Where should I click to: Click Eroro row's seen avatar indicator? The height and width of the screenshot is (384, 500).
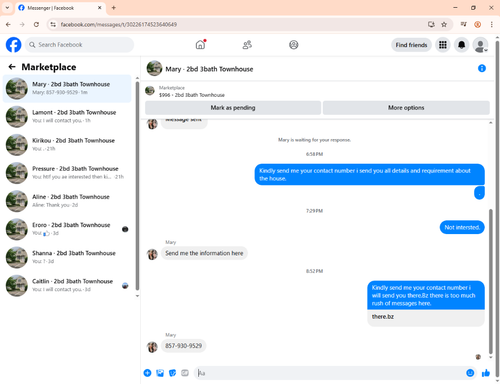pyautogui.click(x=125, y=229)
